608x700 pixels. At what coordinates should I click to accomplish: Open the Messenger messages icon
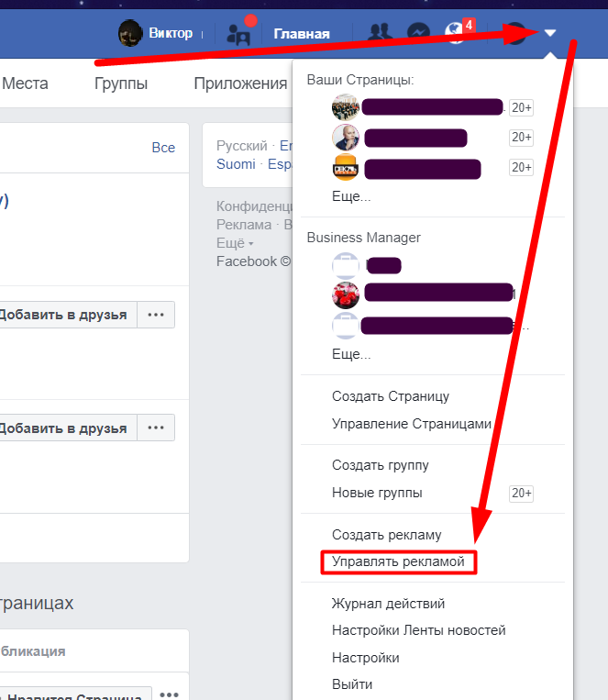tap(418, 33)
